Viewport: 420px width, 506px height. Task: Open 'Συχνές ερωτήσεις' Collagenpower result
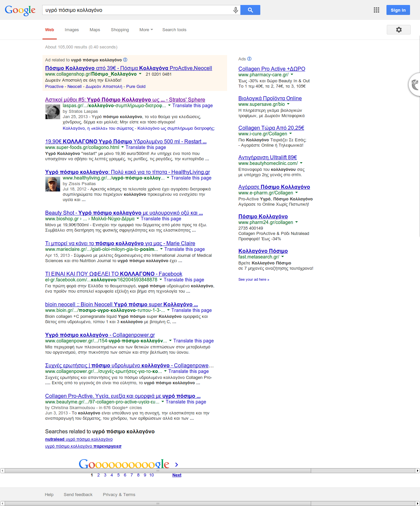coord(129,365)
